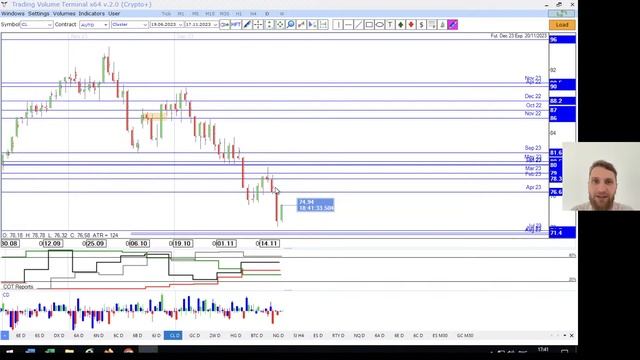Select the diagonal trend line tool
The width and height of the screenshot is (640, 360).
pyautogui.click(x=358, y=25)
